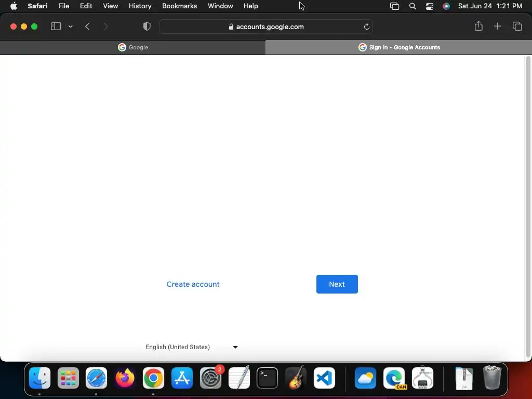Launch Siri from menu bar
This screenshot has height=399, width=532.
click(x=446, y=6)
